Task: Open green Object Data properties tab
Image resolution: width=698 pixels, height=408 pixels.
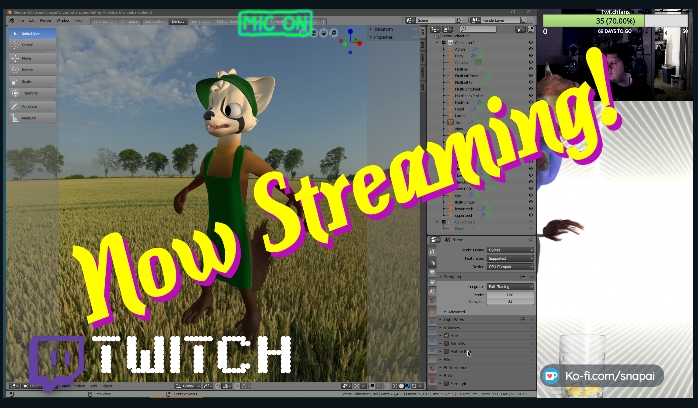Action: pos(432,360)
